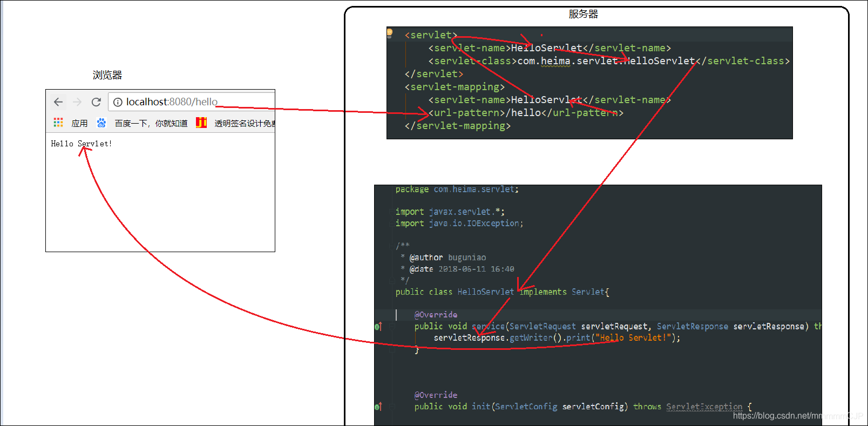Click the /hello url-pattern value
This screenshot has width=868, height=426.
523,113
